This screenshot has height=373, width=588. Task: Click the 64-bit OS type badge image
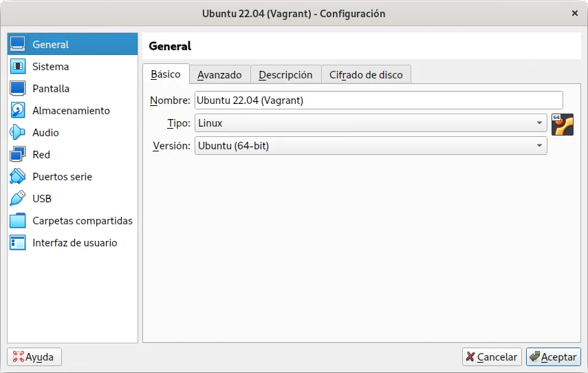[562, 124]
